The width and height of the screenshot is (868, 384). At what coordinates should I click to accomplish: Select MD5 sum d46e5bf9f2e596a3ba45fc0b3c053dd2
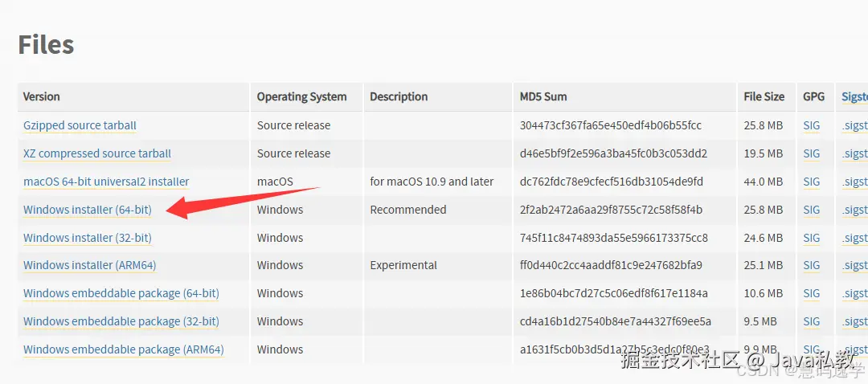[x=613, y=153]
